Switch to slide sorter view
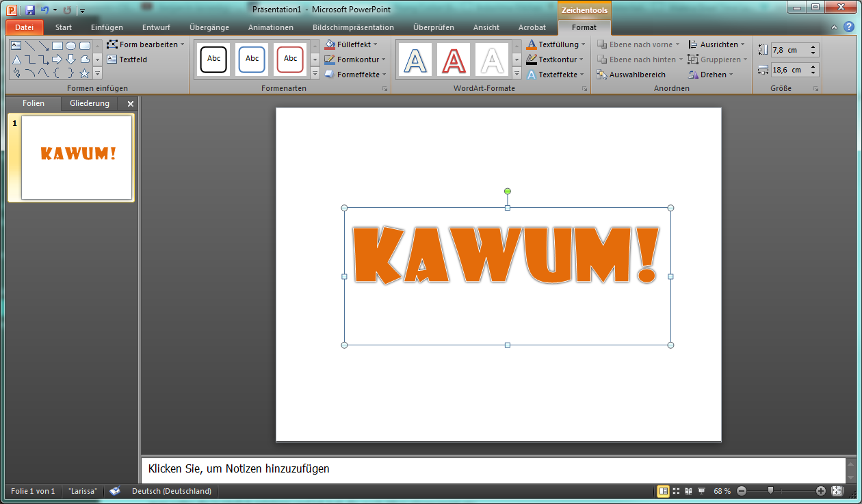 pos(676,491)
